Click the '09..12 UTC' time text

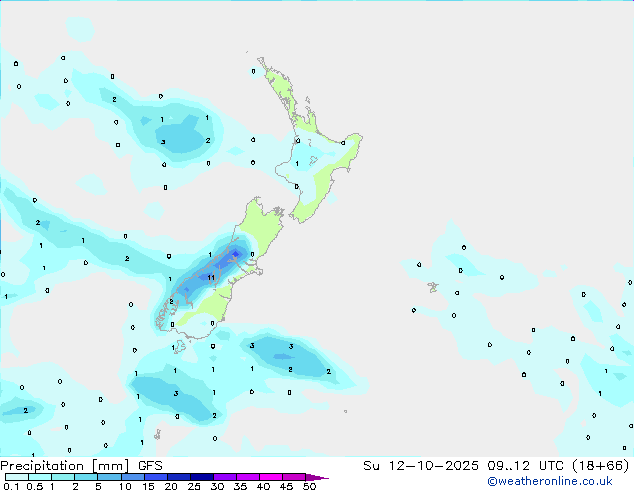(x=525, y=466)
